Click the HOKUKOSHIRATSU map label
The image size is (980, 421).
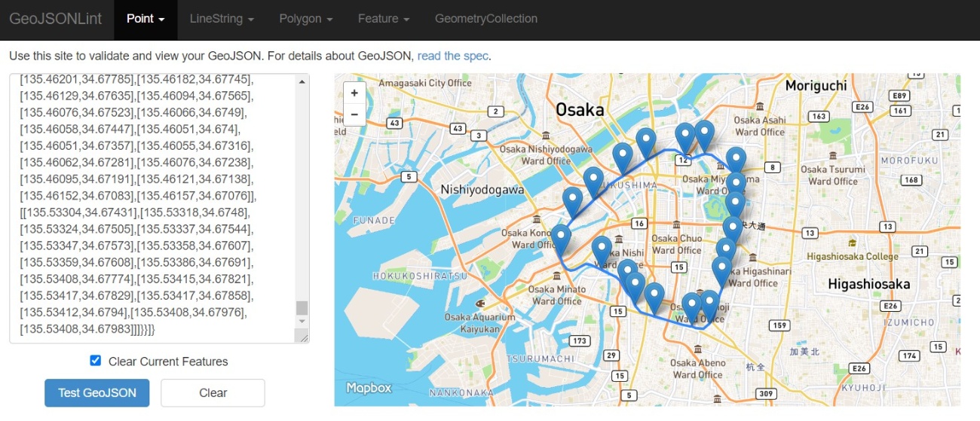click(x=420, y=276)
